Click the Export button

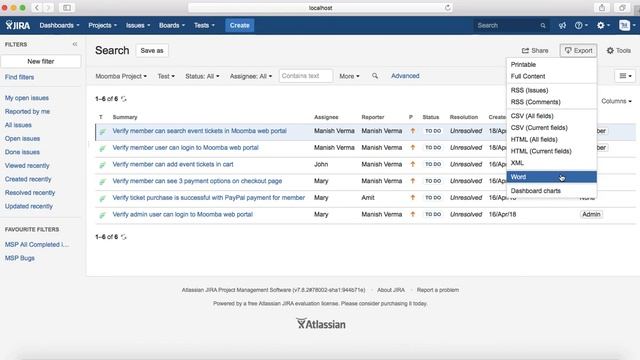coord(578,51)
